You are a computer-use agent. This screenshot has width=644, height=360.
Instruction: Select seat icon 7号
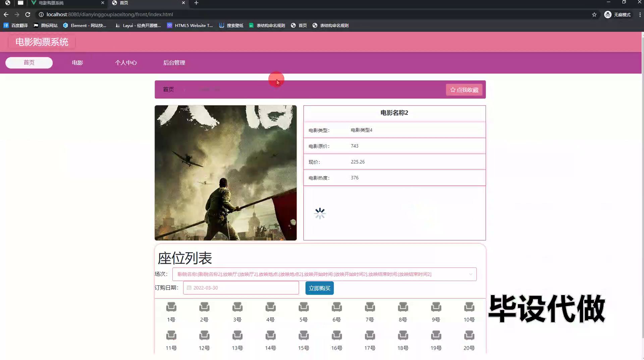[x=370, y=307]
